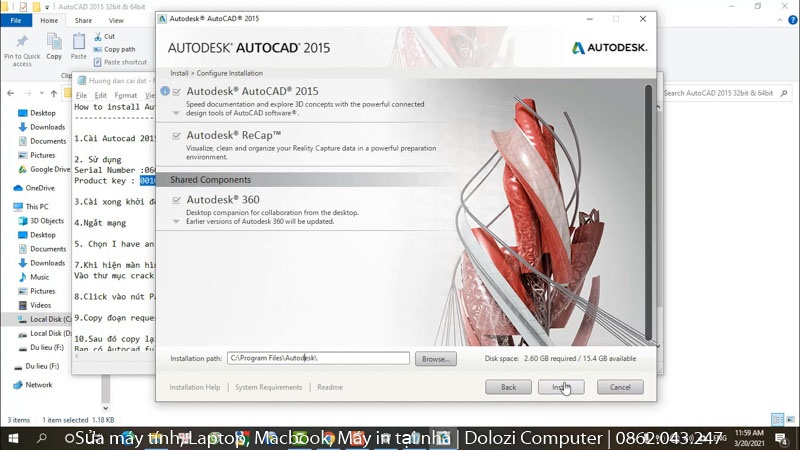800x450 pixels.
Task: Click the Explorer up arrow
Action: point(54,93)
